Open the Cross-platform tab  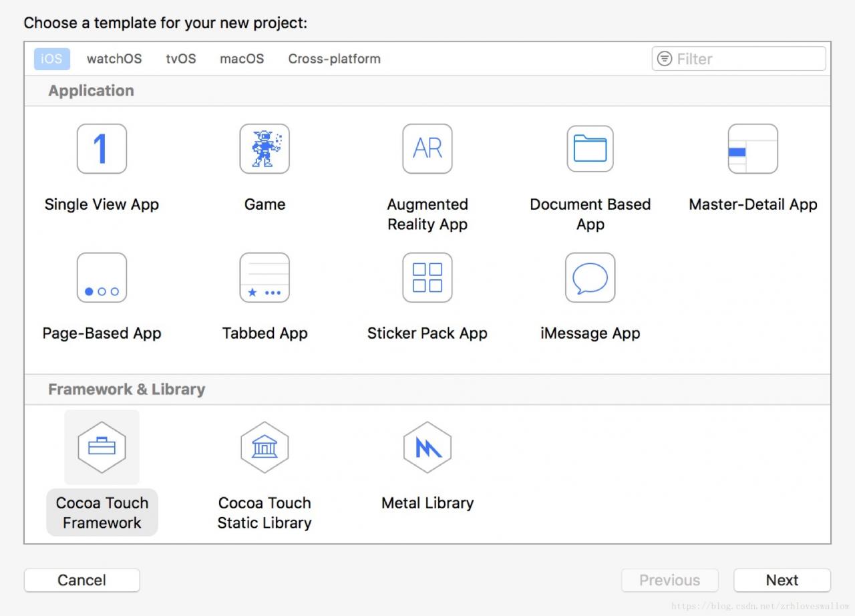point(334,59)
